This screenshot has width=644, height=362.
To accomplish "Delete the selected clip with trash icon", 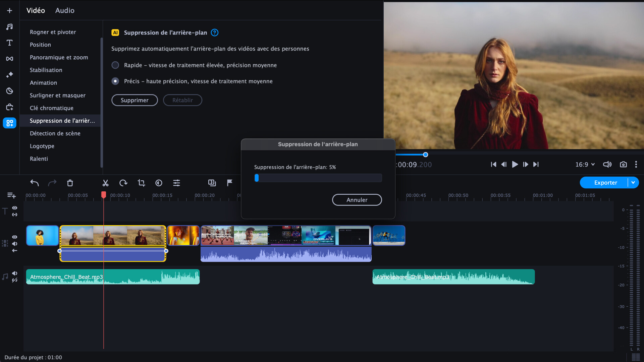I will click(x=70, y=183).
